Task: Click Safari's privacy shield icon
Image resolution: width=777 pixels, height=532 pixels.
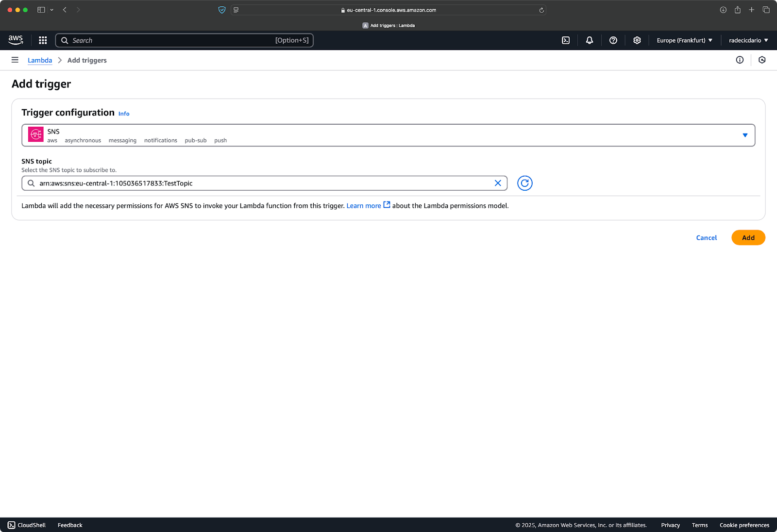Action: pyautogui.click(x=222, y=10)
